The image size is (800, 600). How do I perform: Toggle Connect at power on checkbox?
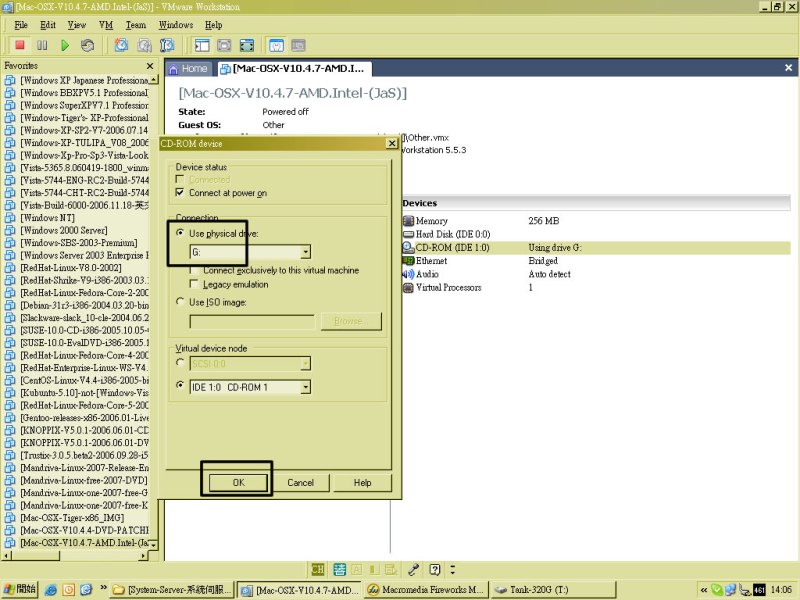pos(180,192)
